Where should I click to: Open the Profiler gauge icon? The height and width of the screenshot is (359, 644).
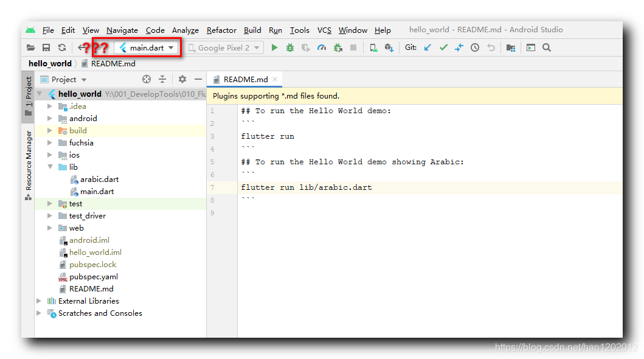pyautogui.click(x=322, y=47)
